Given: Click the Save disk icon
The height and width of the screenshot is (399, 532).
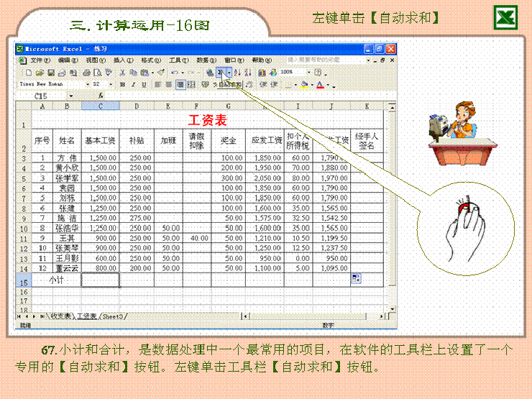Looking at the screenshot, I should (x=51, y=73).
